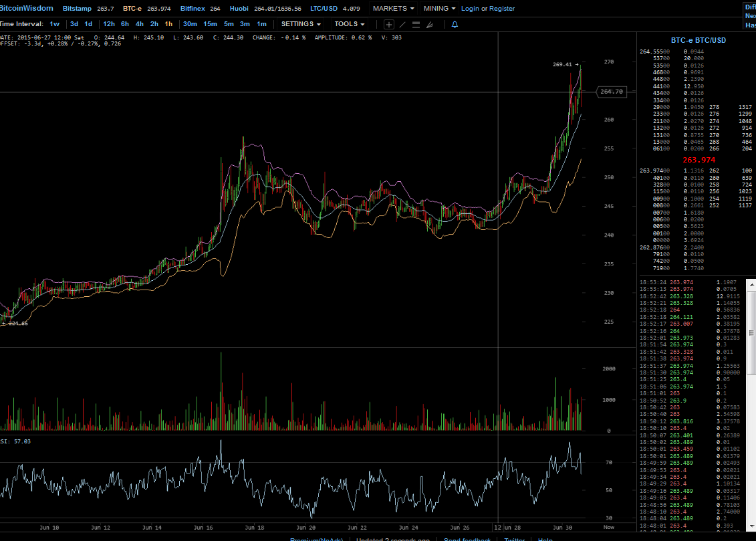
Task: Set time interval to 15m
Action: click(210, 23)
